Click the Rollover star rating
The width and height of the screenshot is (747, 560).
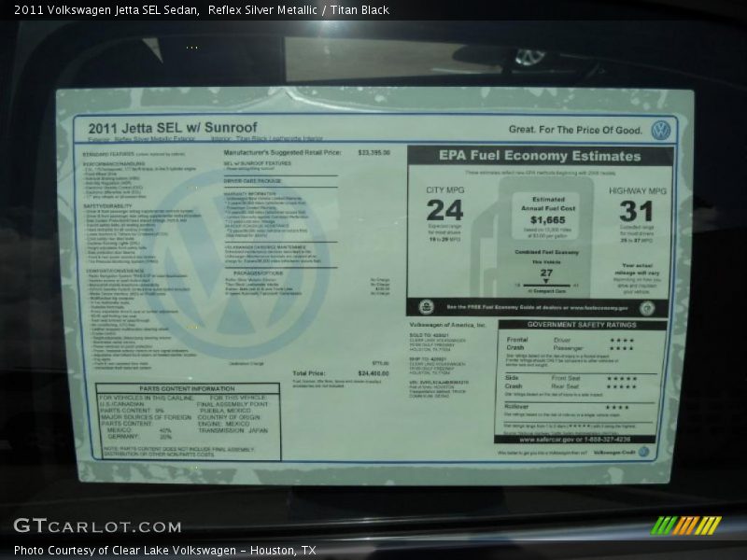click(617, 407)
